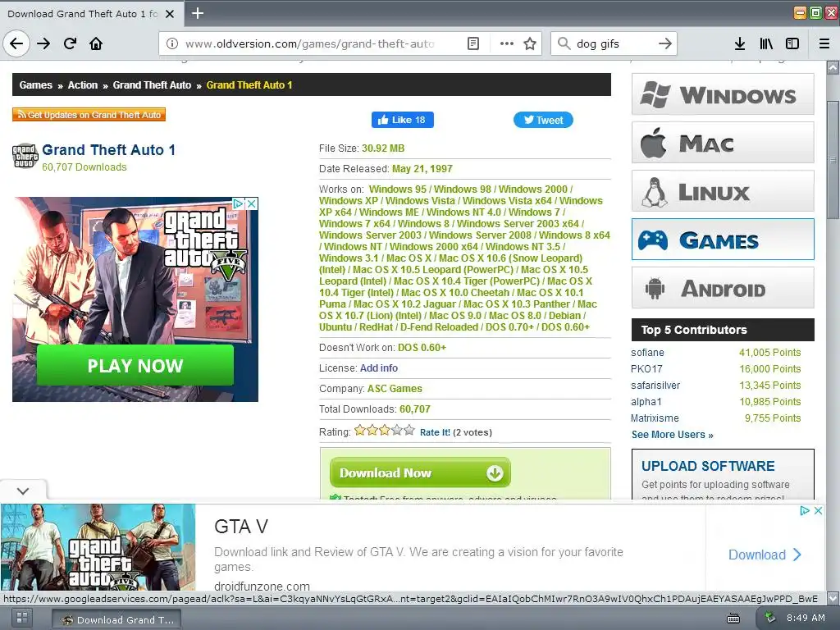
Task: Open contributor PKO17 profile
Action: (x=646, y=369)
